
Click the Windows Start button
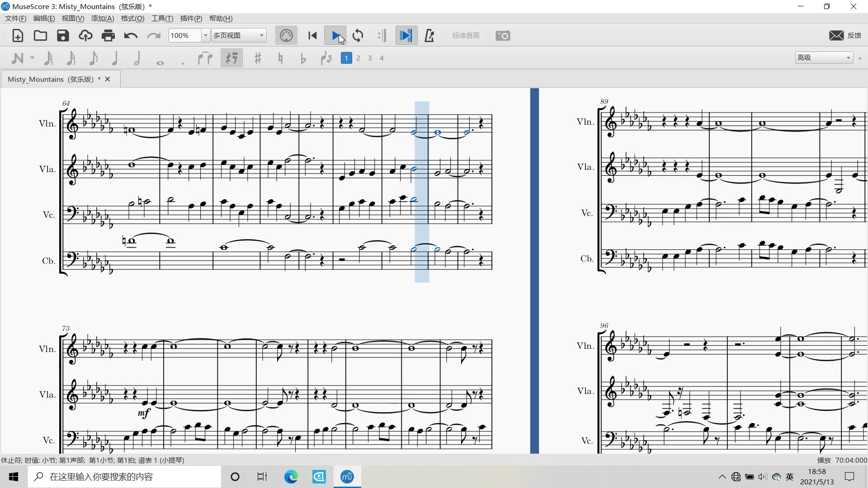pos(14,477)
